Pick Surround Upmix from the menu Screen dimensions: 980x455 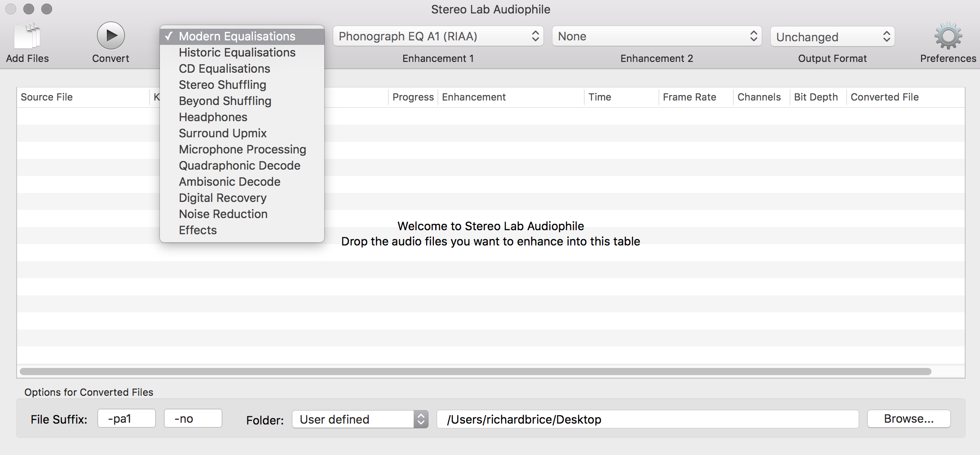pyautogui.click(x=242, y=133)
